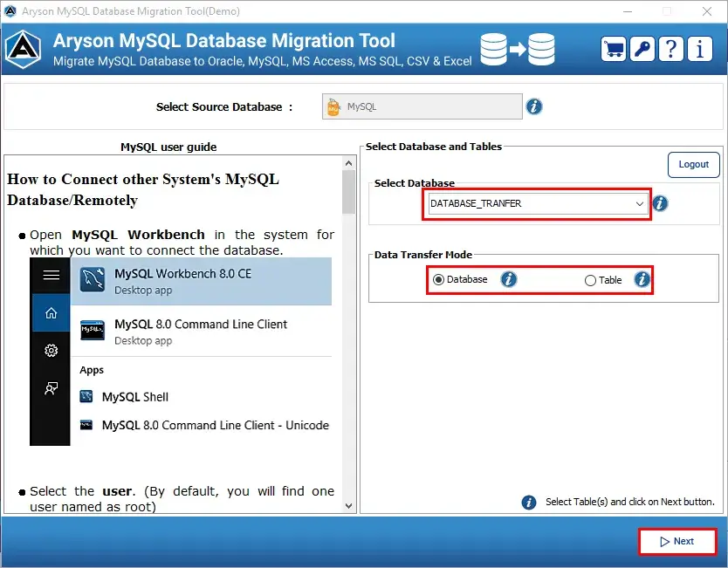
Task: Click info icon beside source database field
Action: [534, 106]
